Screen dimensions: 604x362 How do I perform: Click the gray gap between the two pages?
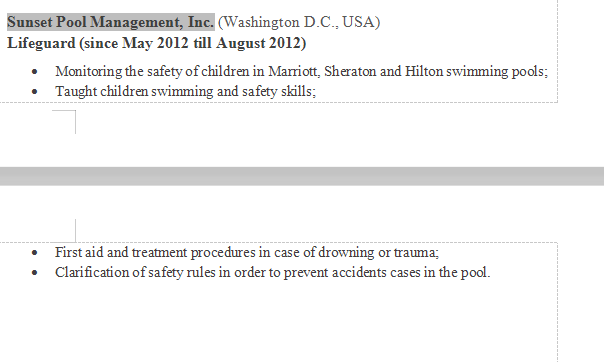point(302,176)
